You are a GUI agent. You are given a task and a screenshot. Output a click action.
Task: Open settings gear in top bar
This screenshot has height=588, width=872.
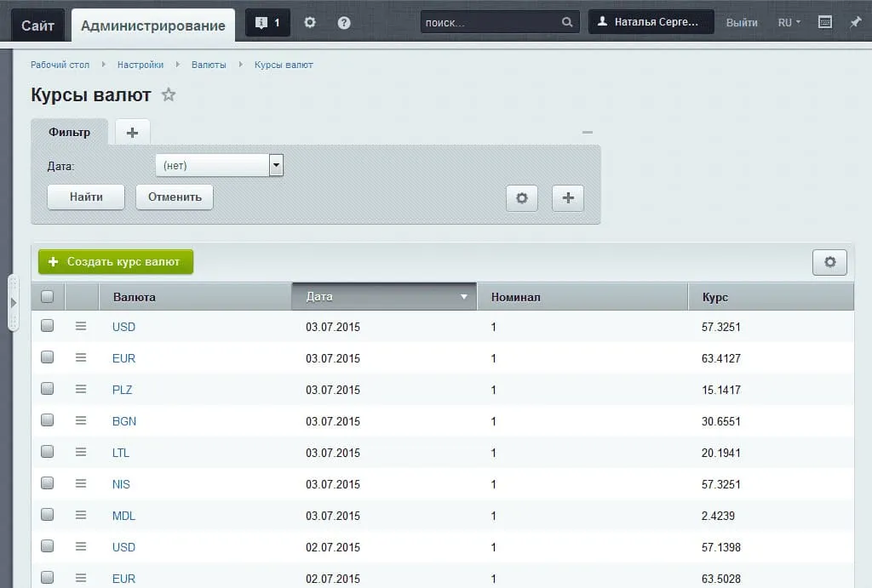[310, 23]
